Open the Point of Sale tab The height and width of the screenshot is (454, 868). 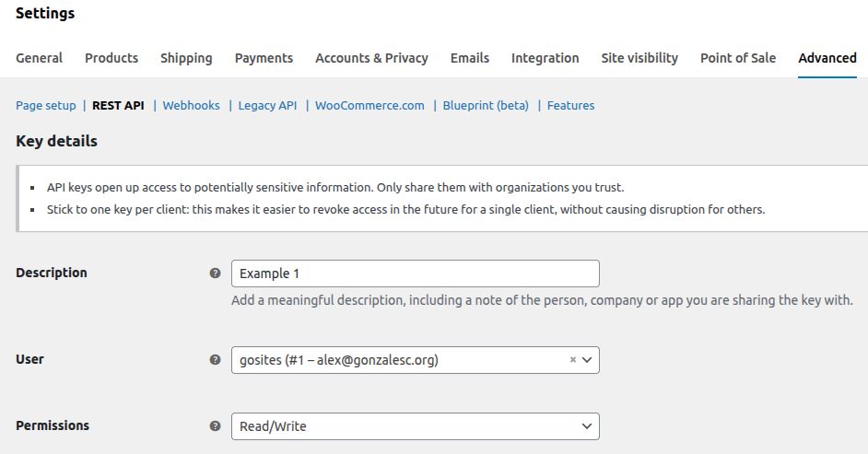(737, 58)
